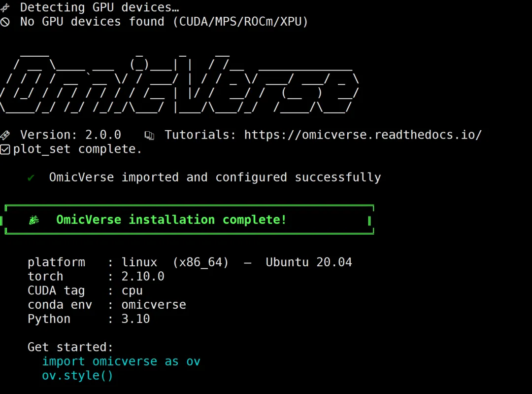
Task: Click the DNA icon beside Detecting GPU devices
Action: point(4,7)
